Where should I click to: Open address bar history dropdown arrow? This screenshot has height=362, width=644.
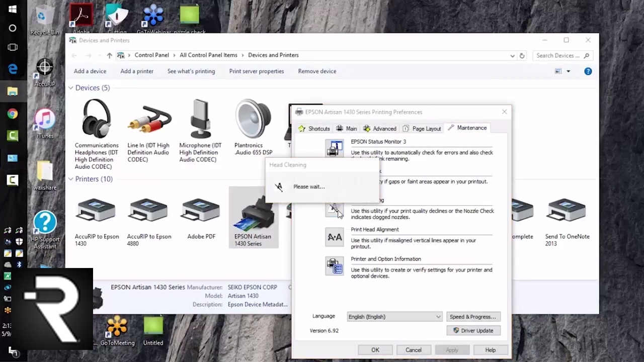click(x=512, y=56)
